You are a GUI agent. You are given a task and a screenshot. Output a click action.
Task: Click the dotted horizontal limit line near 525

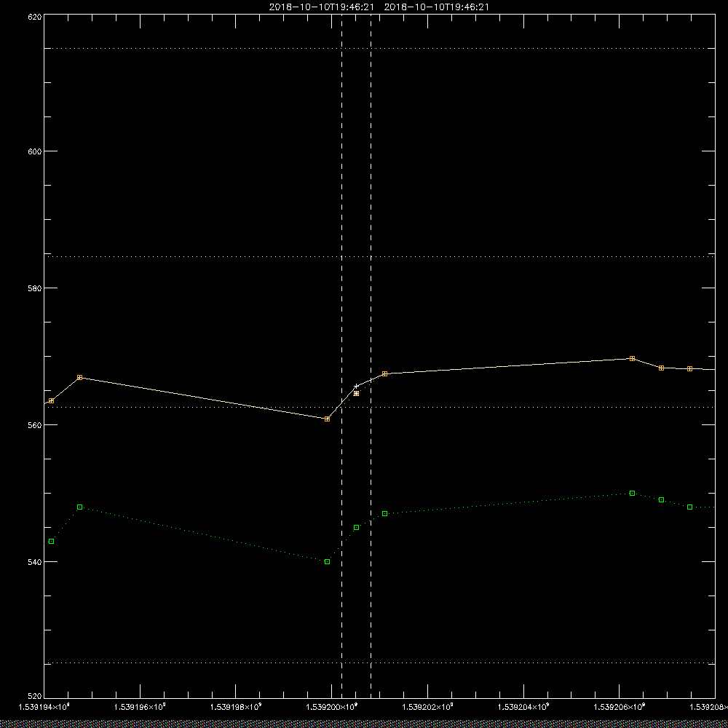click(379, 663)
